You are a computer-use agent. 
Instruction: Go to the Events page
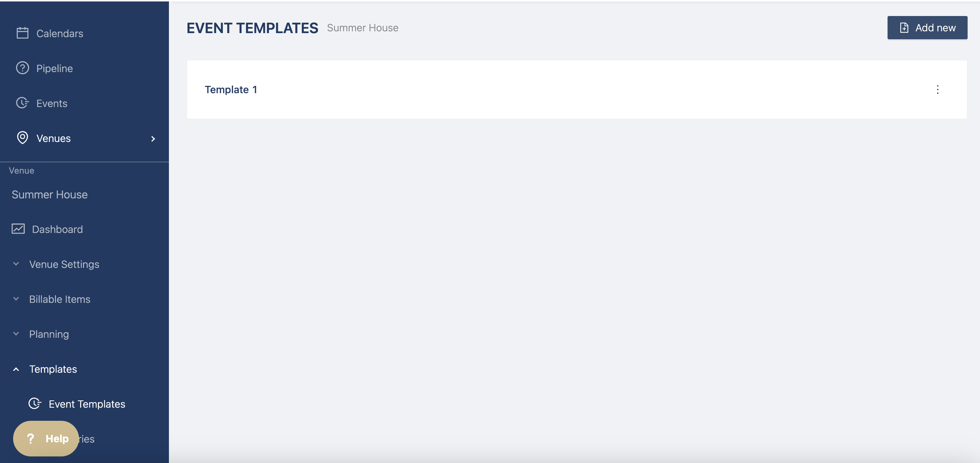pyautogui.click(x=52, y=103)
